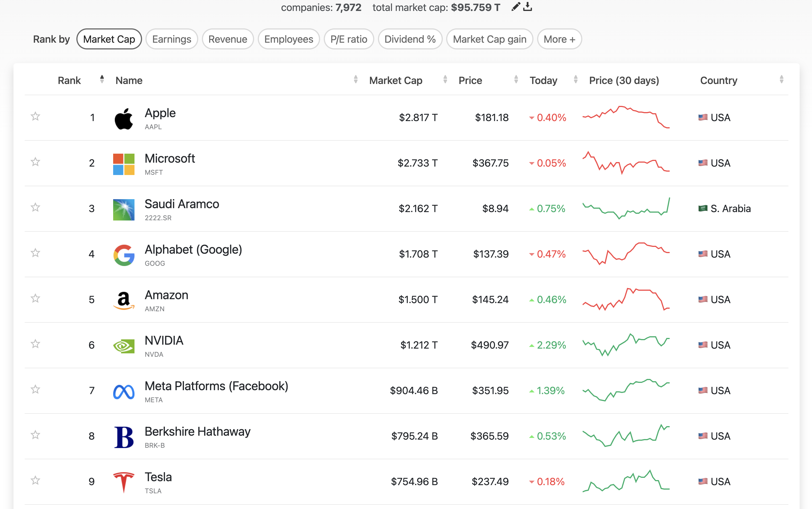Toggle the favorite star for Berkshire Hathaway
812x509 pixels.
[35, 435]
